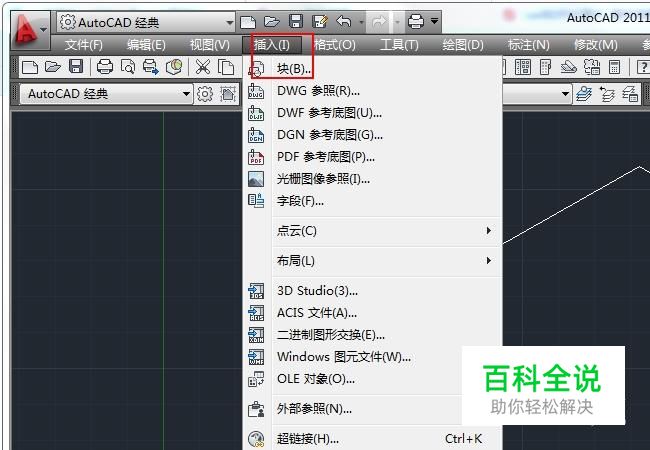
Task: Choose DGN 参考底图(G)... menu entry
Action: click(x=374, y=135)
